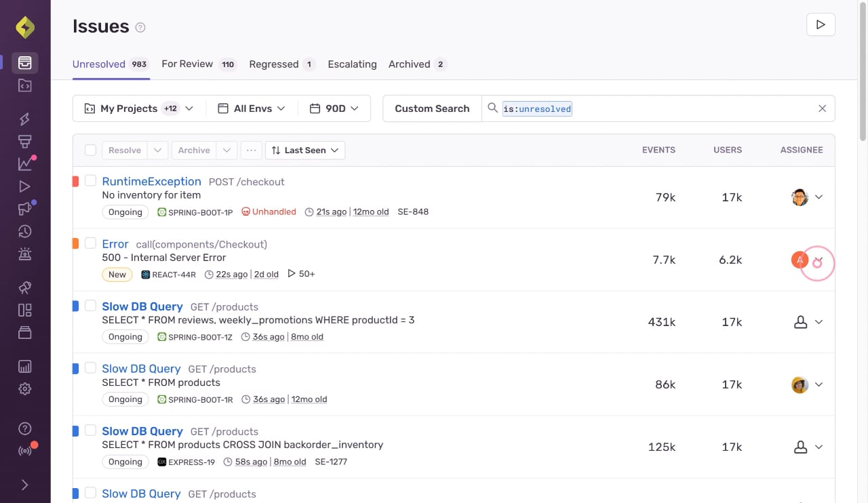Image resolution: width=868 pixels, height=503 pixels.
Task: Clear the search query with X
Action: [x=822, y=108]
